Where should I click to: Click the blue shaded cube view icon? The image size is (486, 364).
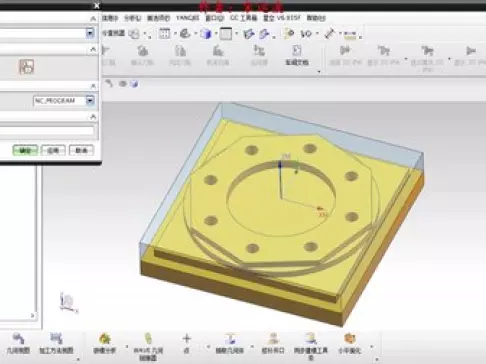point(206,33)
